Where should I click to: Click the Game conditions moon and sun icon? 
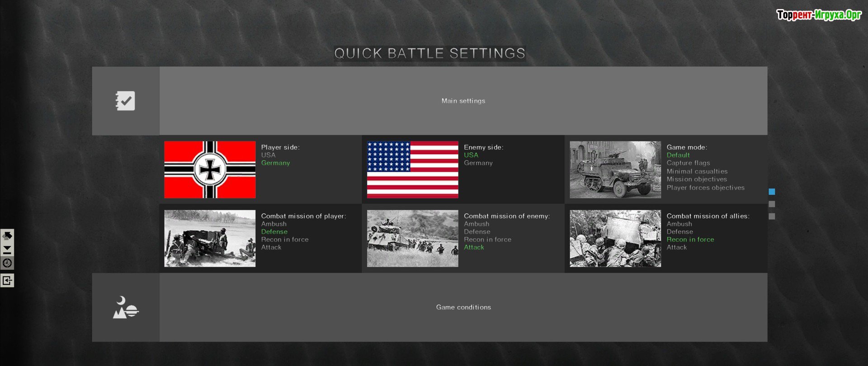125,307
